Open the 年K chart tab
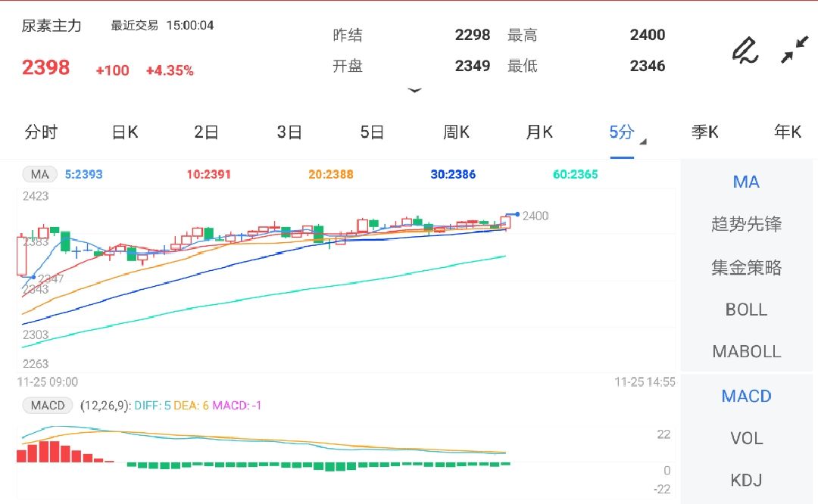This screenshot has width=818, height=504. point(788,132)
